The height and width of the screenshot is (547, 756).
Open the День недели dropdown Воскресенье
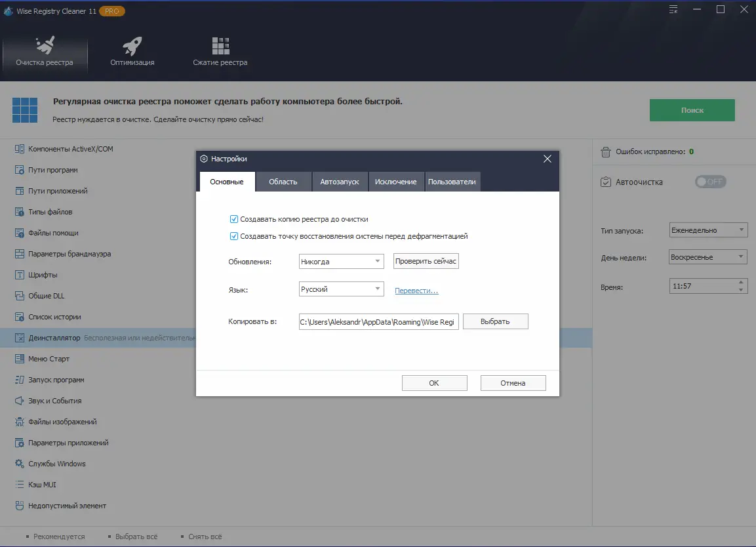point(708,257)
